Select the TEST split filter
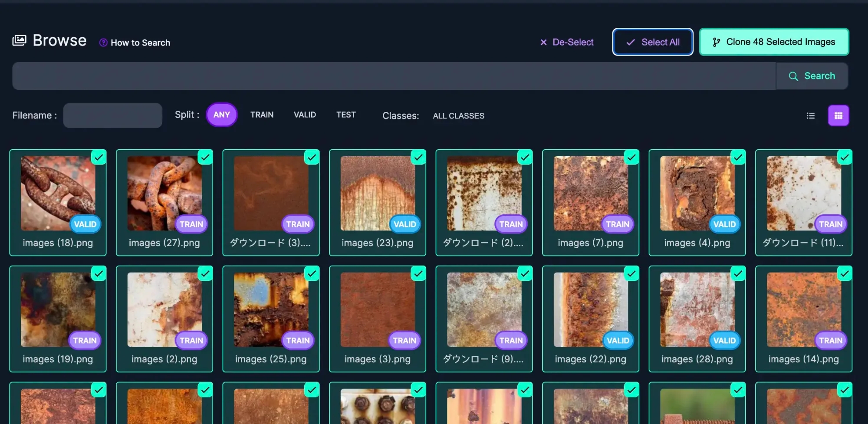 [x=346, y=115]
